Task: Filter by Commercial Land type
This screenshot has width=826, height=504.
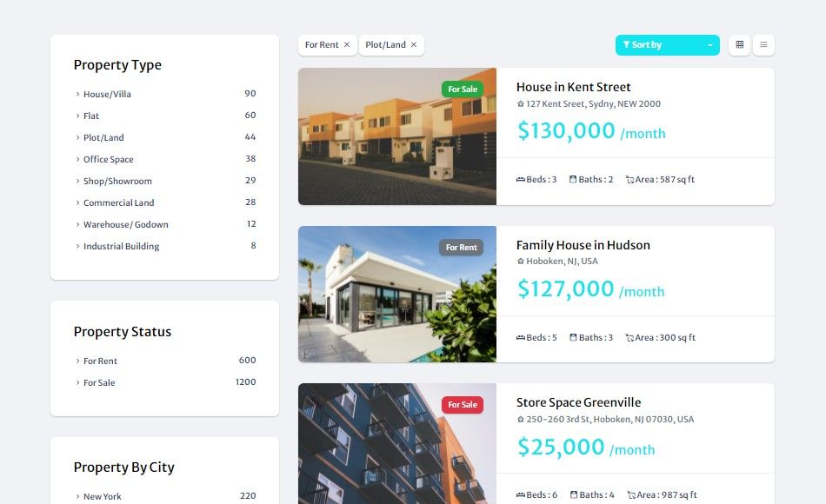Action: (x=118, y=202)
